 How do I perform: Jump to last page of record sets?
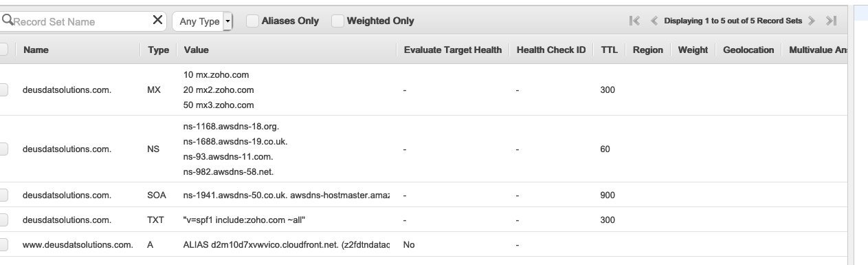[831, 21]
